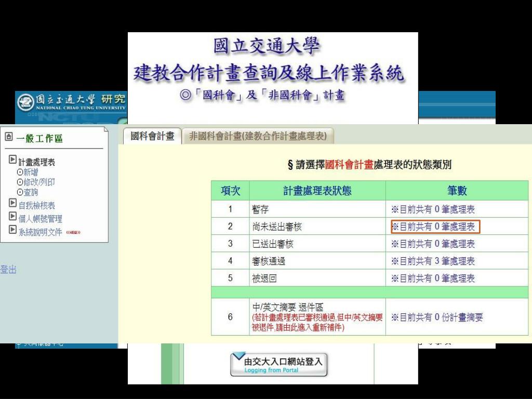Open the 已送出審核 row's count link
Image resolution: width=532 pixels, height=399 pixels.
pos(433,244)
